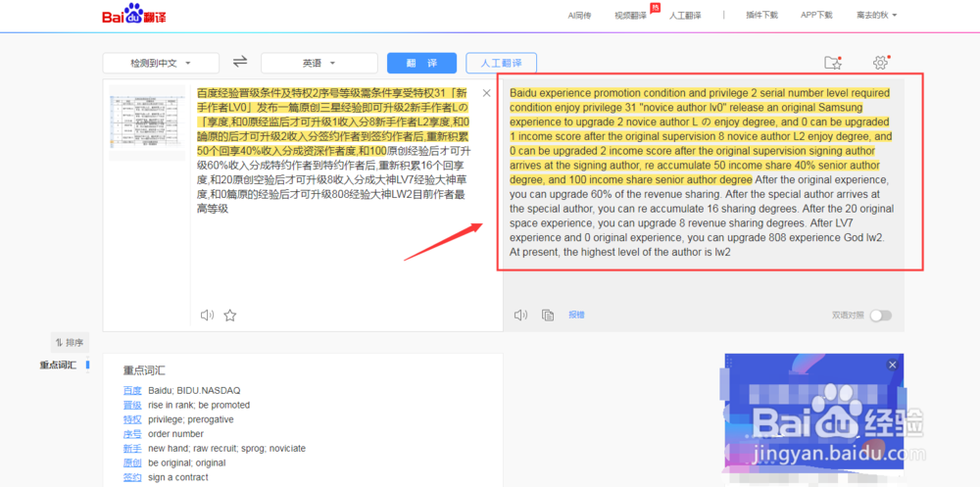Play source text audio
Viewport: 980px width, 487px height.
point(207,316)
